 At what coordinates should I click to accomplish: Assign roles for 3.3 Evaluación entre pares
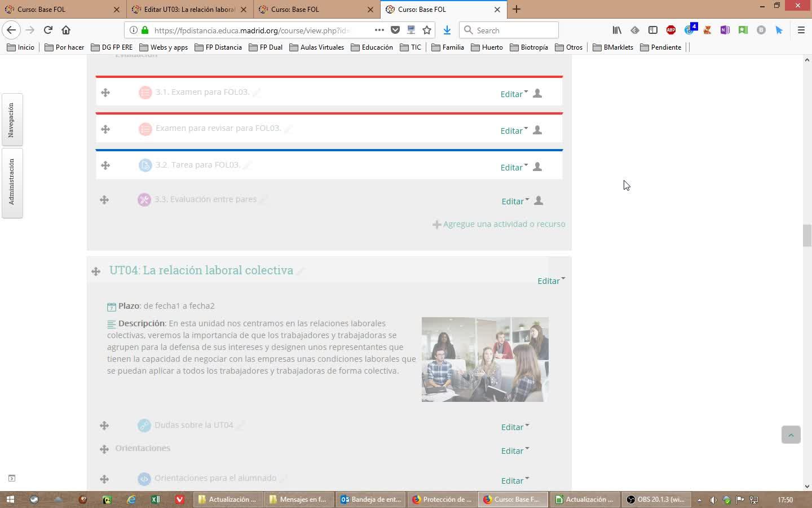point(539,200)
